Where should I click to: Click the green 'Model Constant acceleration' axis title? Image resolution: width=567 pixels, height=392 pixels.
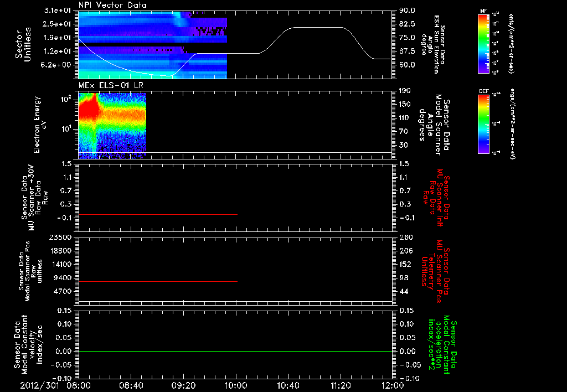point(442,344)
